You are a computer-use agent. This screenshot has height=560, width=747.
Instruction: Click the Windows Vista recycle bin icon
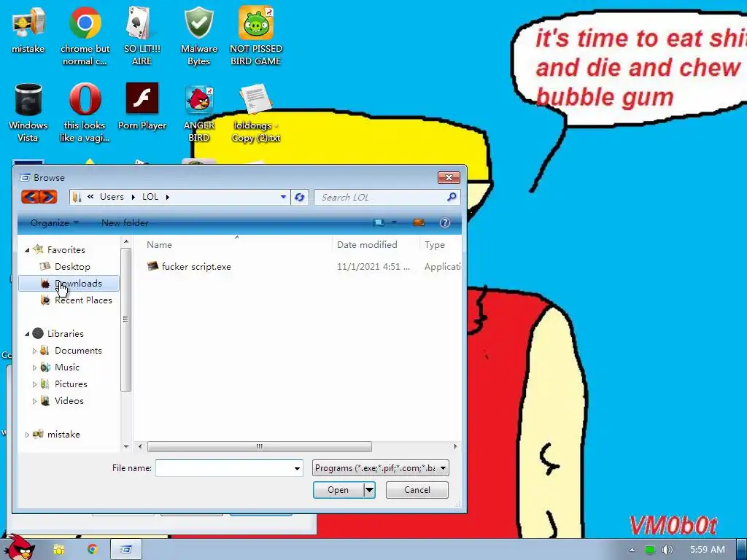28,112
